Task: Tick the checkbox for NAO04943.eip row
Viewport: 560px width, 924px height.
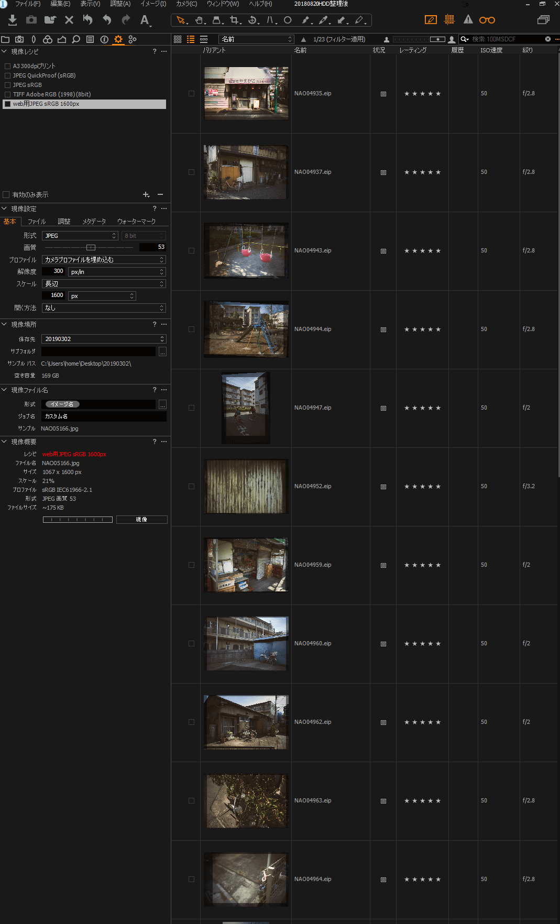Action: pyautogui.click(x=191, y=251)
